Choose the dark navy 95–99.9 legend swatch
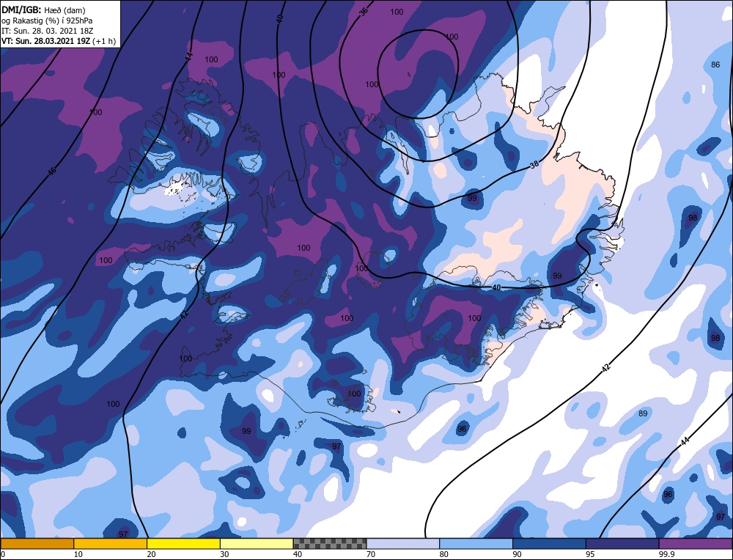The image size is (733, 560). coord(622,544)
